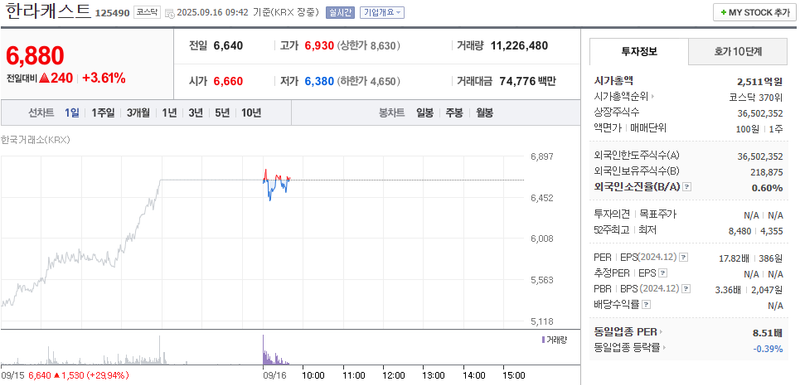Switch to the 호가10단계 tab
The image size is (800, 385).
[x=738, y=51]
